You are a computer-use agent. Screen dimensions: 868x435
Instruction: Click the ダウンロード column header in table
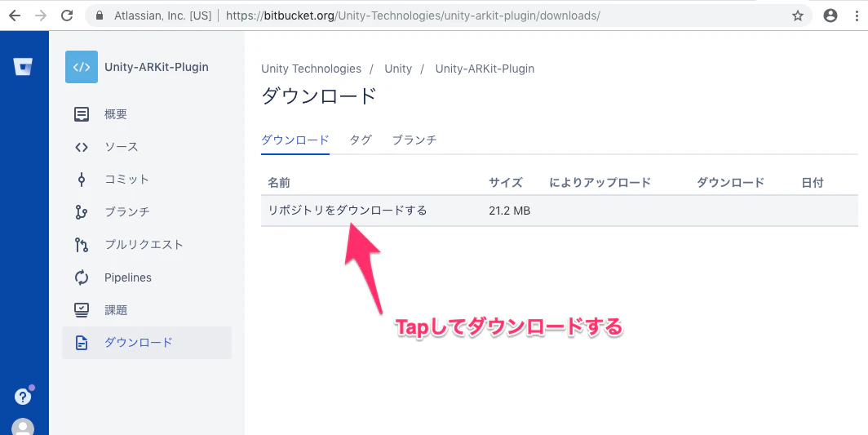(x=730, y=182)
